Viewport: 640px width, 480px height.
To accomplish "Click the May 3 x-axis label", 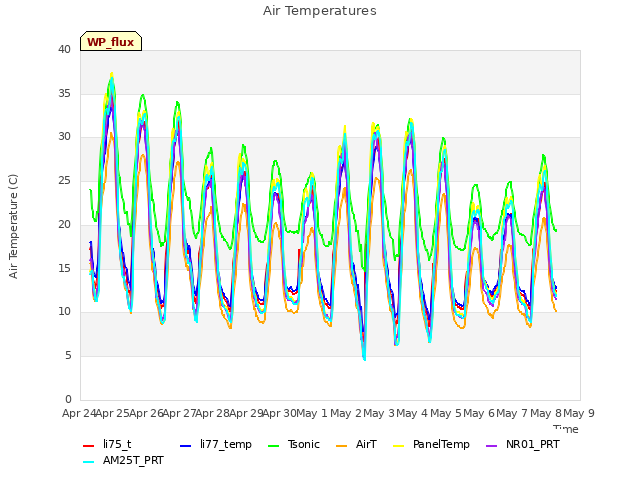I will point(379,413).
